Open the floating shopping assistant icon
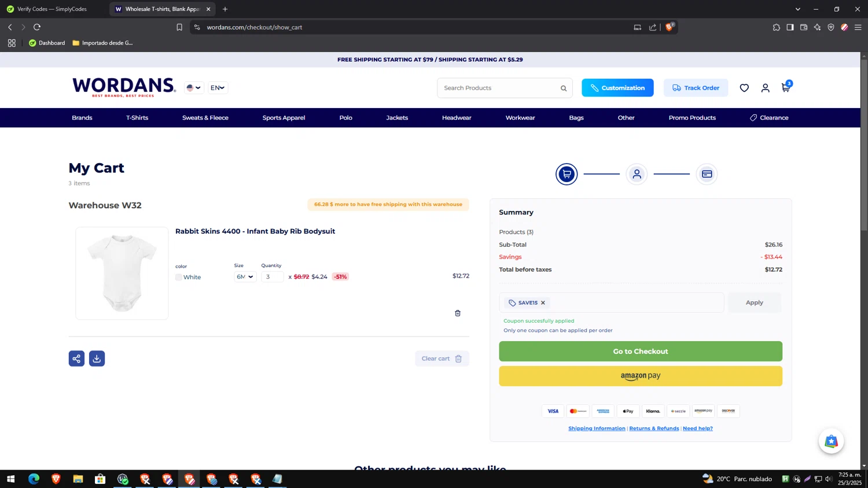 tap(831, 442)
